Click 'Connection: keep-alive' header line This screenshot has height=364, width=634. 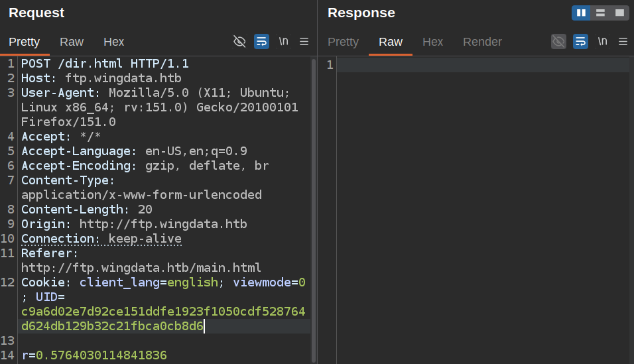tap(101, 238)
